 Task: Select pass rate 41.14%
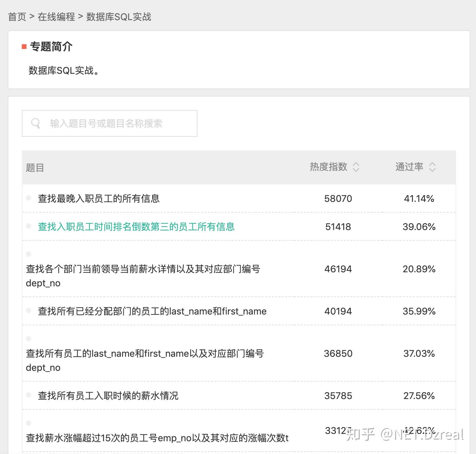pos(419,198)
